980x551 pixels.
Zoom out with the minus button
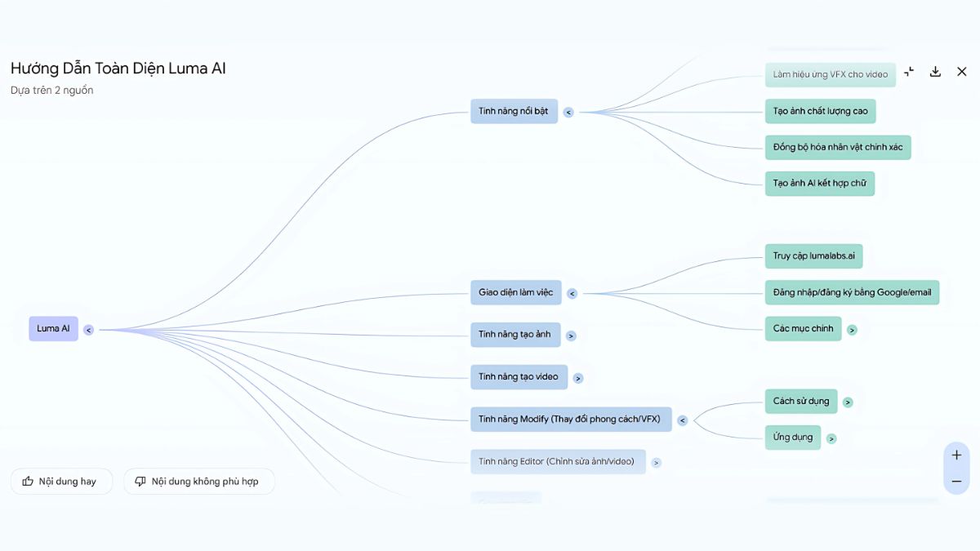coord(956,482)
